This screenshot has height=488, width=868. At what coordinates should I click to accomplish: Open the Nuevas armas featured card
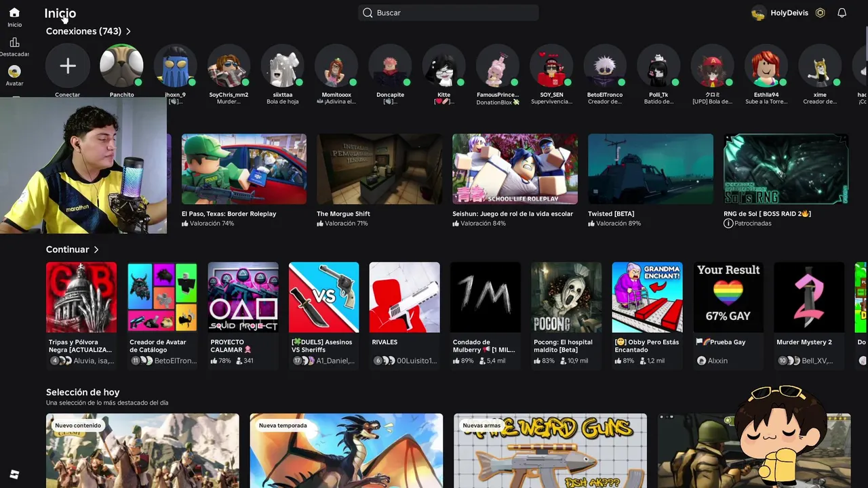tap(550, 451)
